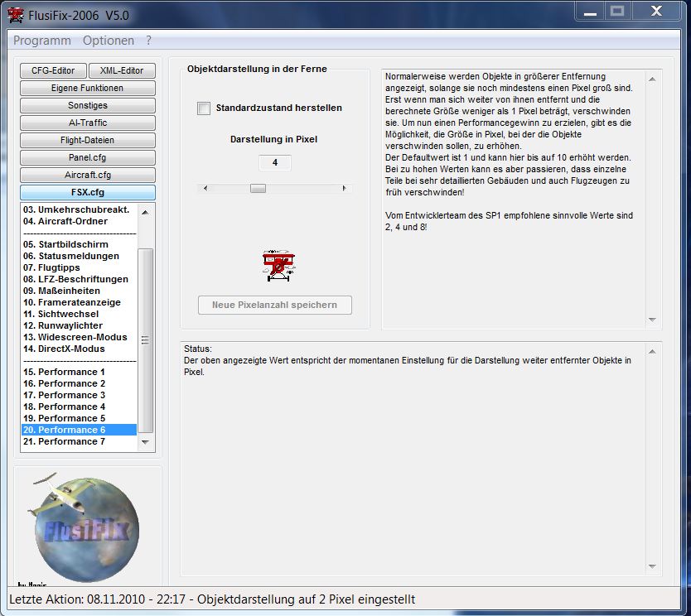Open the Panel.cfg section
Image resolution: width=691 pixels, height=616 pixels.
point(87,157)
